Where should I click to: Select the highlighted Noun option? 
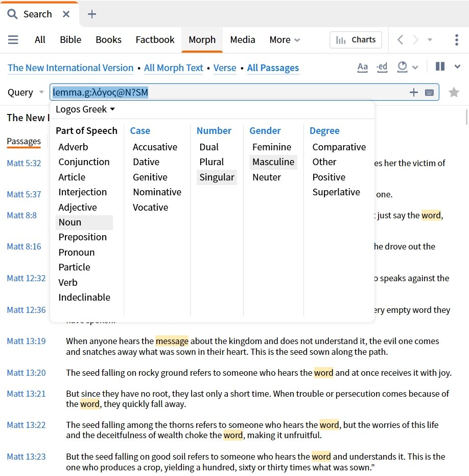(x=84, y=222)
